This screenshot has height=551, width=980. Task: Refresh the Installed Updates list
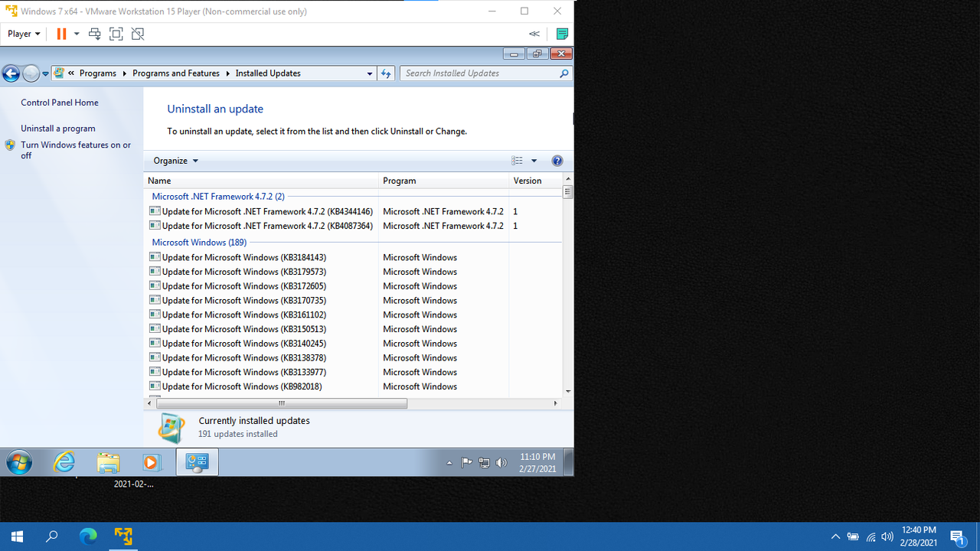point(386,73)
